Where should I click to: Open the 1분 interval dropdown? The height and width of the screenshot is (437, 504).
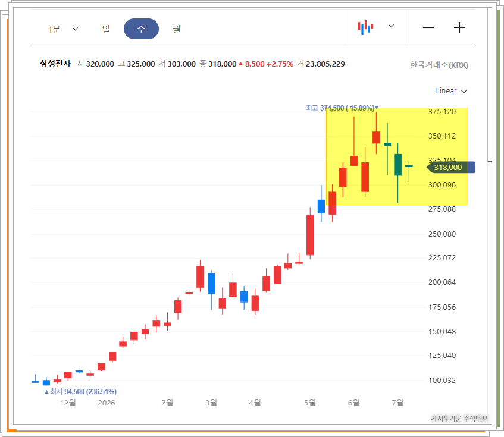pyautogui.click(x=62, y=29)
